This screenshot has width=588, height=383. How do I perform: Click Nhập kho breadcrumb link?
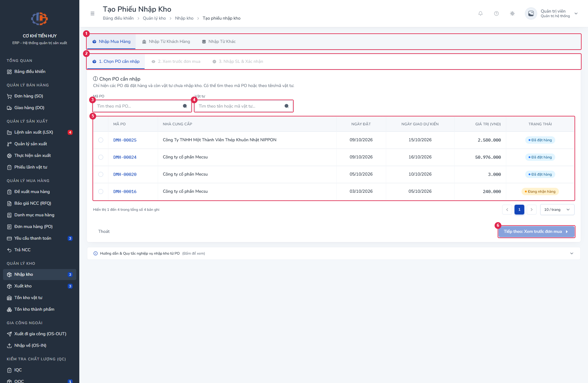click(x=184, y=18)
